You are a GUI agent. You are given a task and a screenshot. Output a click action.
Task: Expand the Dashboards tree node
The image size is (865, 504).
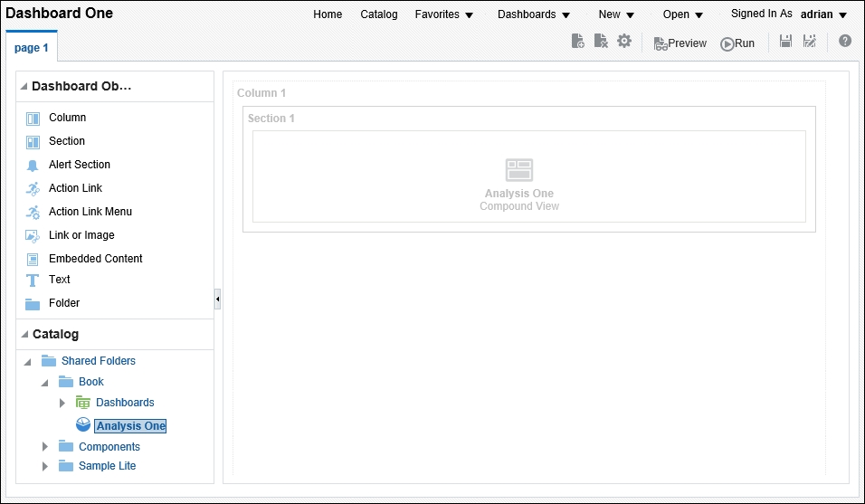(x=62, y=403)
